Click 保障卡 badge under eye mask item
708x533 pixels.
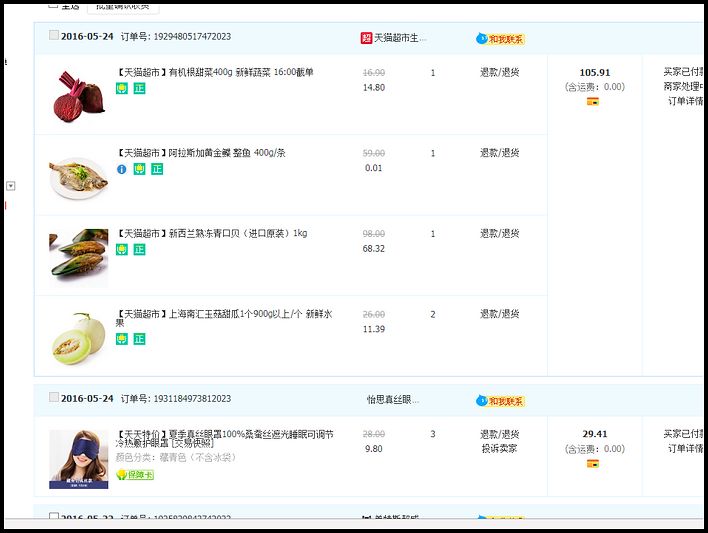[x=135, y=475]
